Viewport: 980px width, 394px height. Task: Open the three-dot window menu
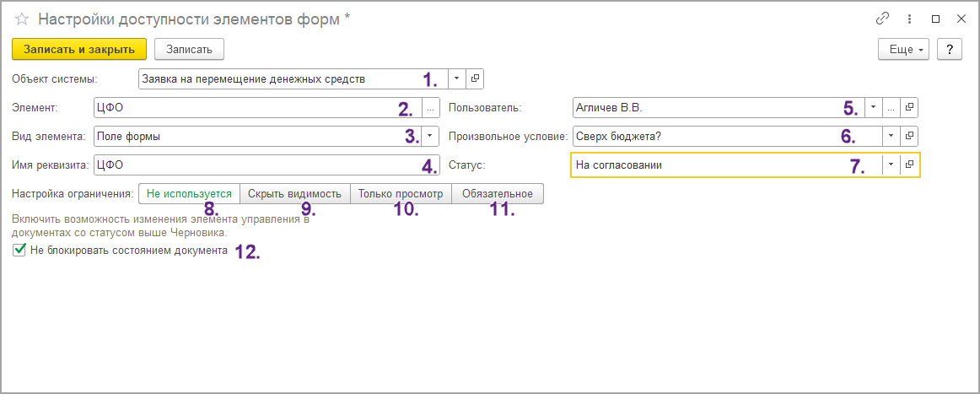909,19
